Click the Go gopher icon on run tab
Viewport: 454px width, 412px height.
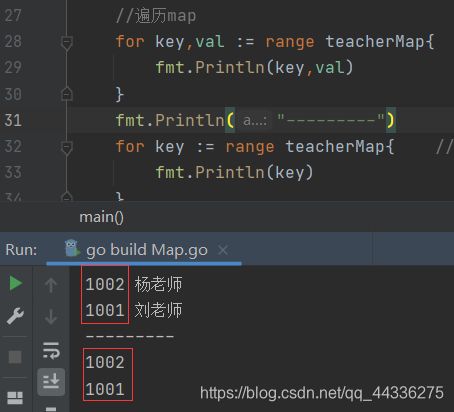(x=72, y=249)
